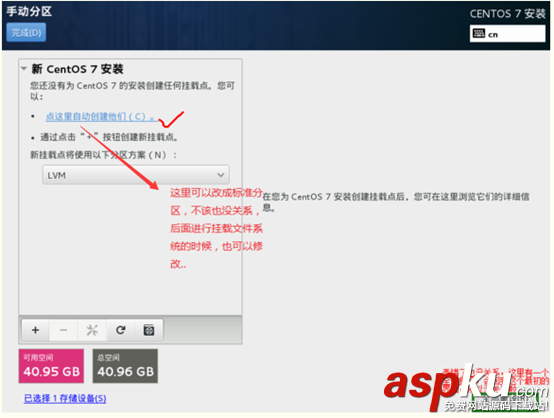
Task: Open the selected storage devices link
Action: (x=65, y=398)
